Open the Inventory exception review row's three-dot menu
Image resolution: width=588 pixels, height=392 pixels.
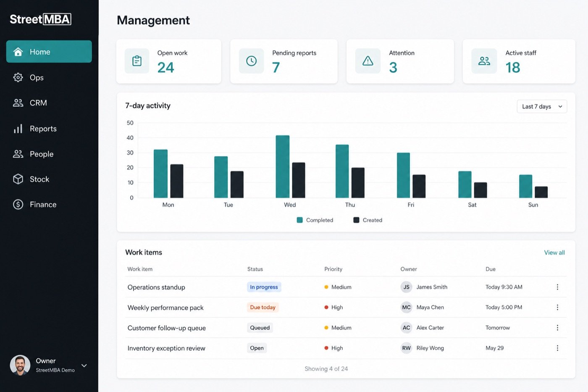click(557, 348)
